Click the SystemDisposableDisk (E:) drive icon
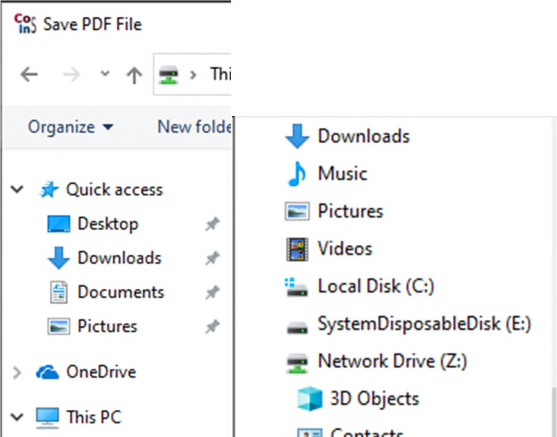This screenshot has width=557, height=437. click(x=297, y=327)
